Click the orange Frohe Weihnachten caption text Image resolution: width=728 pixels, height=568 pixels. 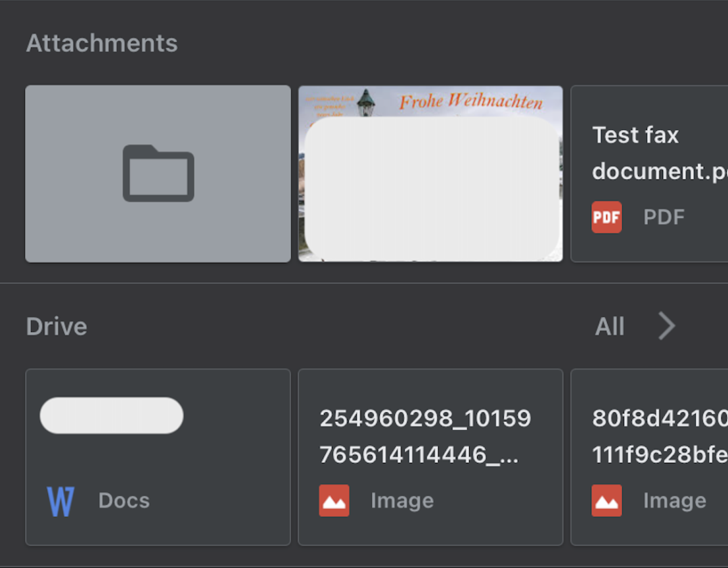click(471, 102)
